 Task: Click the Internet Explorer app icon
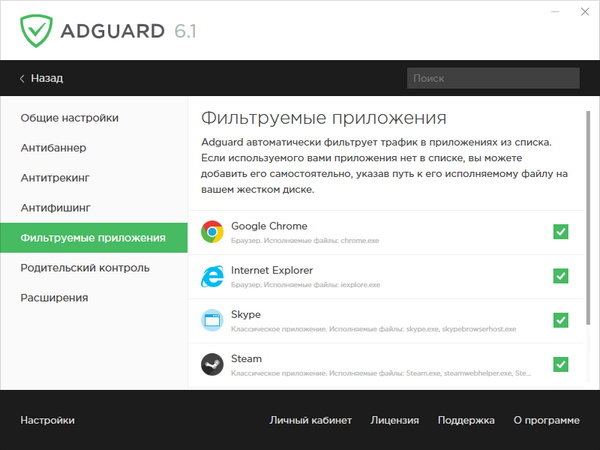(x=211, y=276)
